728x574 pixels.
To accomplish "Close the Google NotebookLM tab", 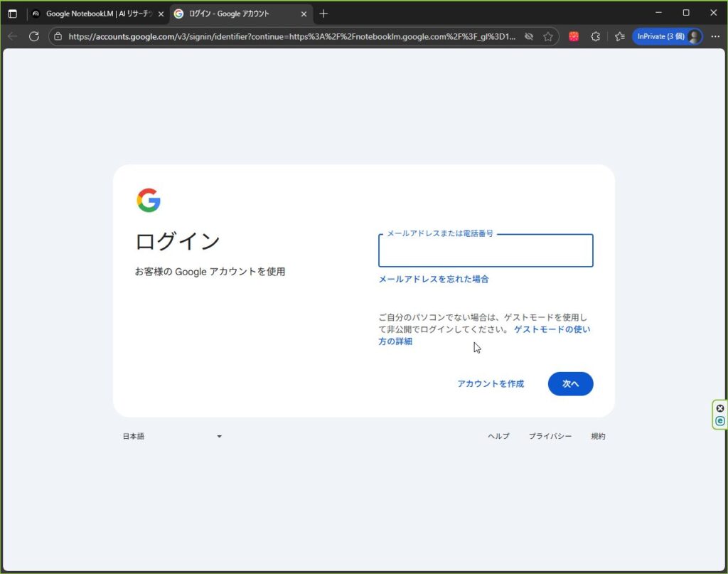I will coord(161,14).
